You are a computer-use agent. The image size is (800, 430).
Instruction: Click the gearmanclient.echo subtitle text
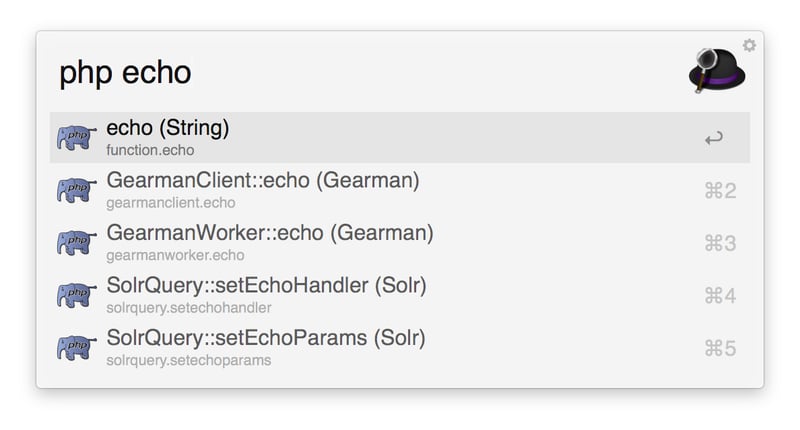point(171,203)
